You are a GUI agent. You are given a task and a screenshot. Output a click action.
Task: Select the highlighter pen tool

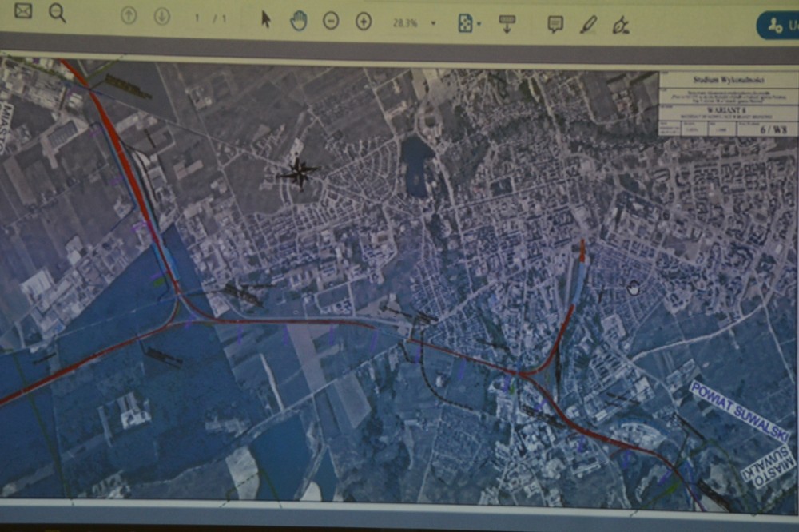pos(588,25)
